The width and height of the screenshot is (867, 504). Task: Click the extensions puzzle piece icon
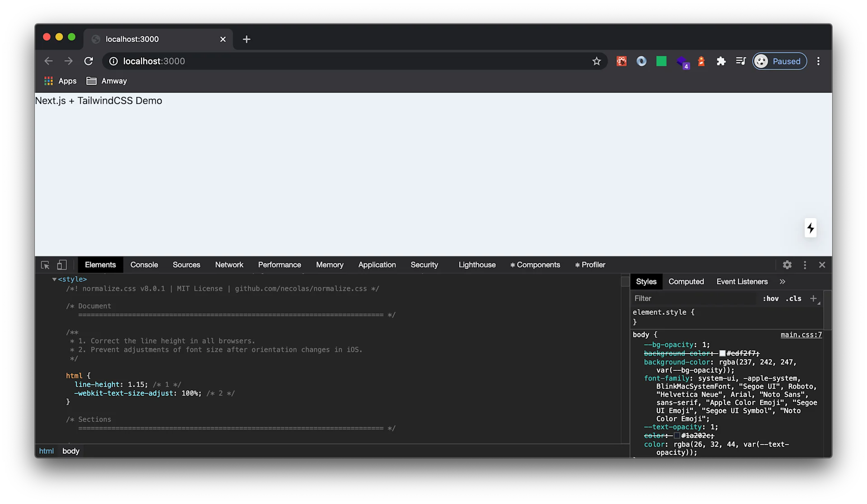click(721, 61)
